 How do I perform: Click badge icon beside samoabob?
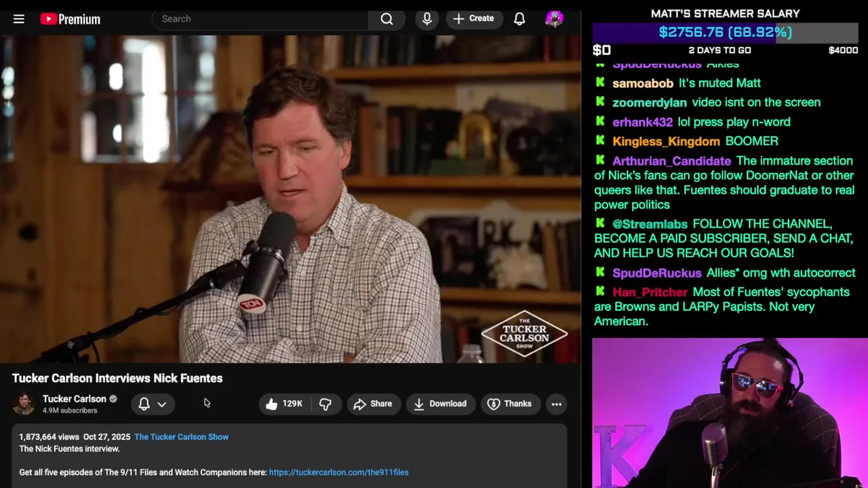pyautogui.click(x=600, y=82)
